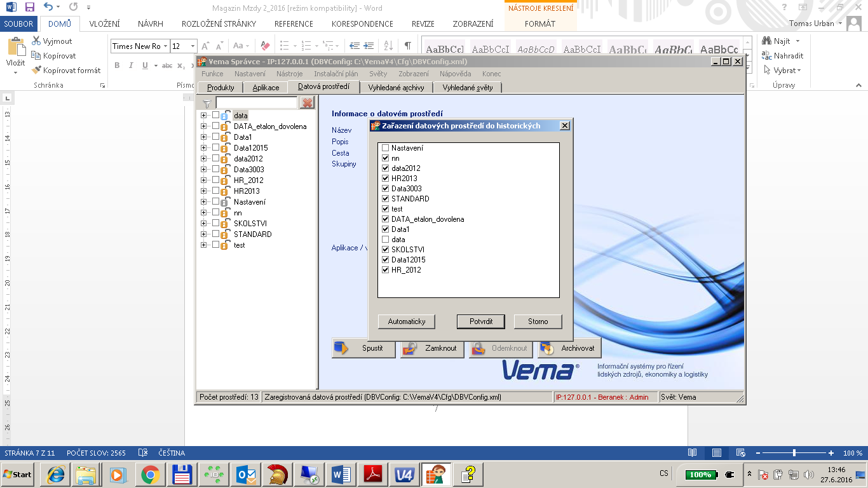Click the Potvrdit button

click(481, 322)
